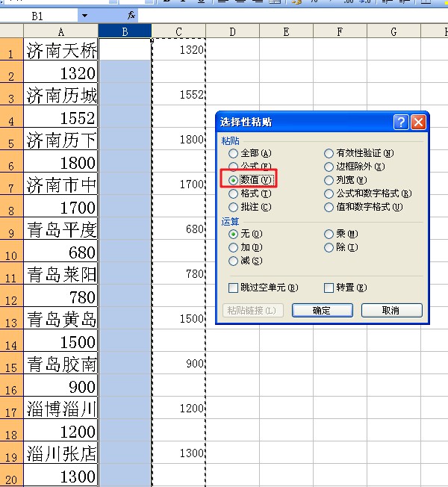Image resolution: width=448 pixels, height=487 pixels.
Task: Click the active cell B1
Action: tap(125, 49)
